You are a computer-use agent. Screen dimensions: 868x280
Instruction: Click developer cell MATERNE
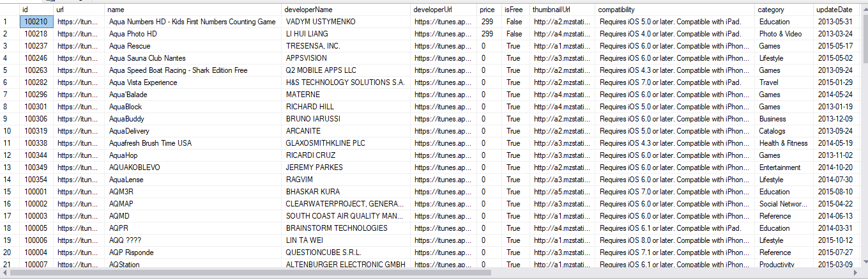coord(347,95)
